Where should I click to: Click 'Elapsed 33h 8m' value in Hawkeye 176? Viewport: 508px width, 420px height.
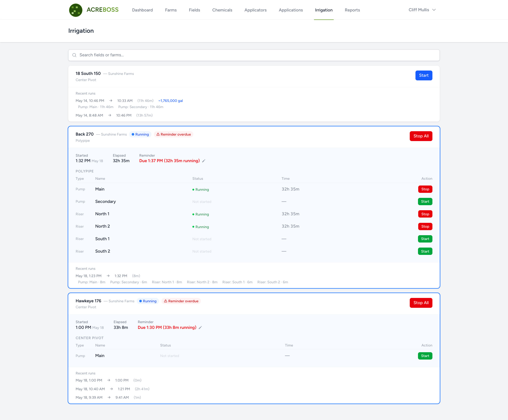[x=121, y=327]
